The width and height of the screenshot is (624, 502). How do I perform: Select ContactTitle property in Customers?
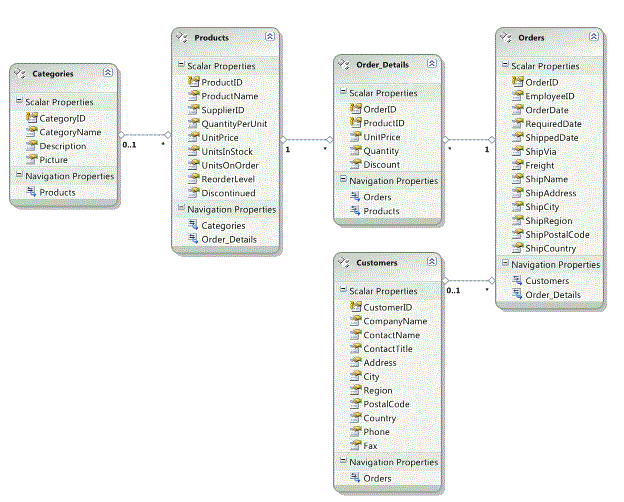pos(387,349)
